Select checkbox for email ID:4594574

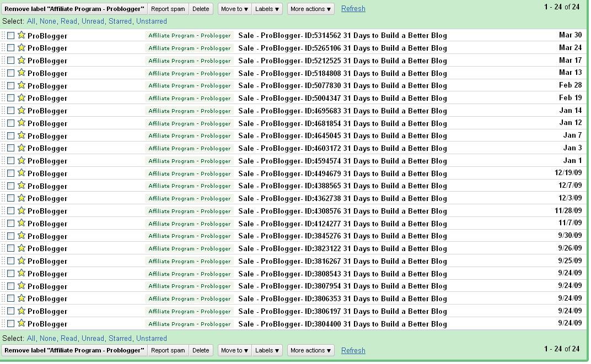coord(10,161)
